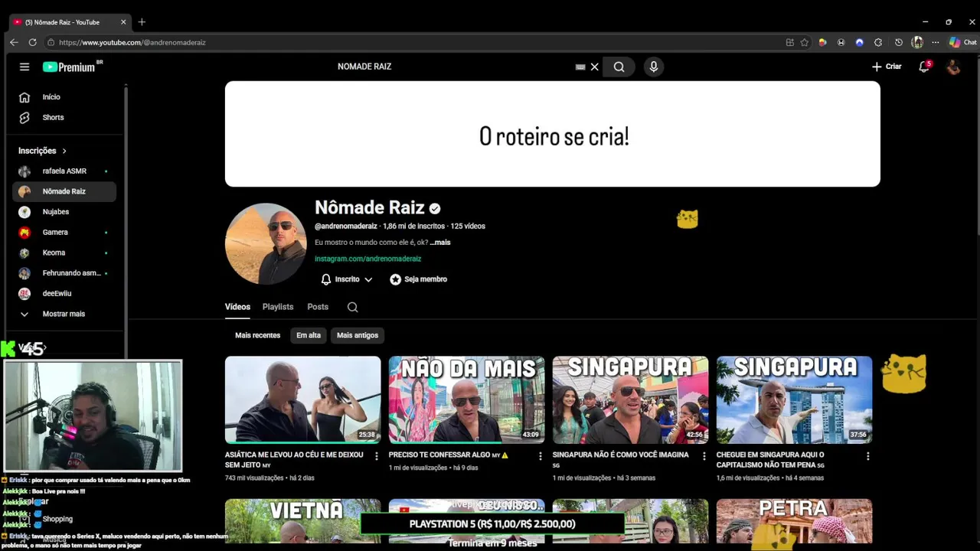Click the Nômade Raiz channel profile picture
This screenshot has height=551, width=980.
click(266, 243)
